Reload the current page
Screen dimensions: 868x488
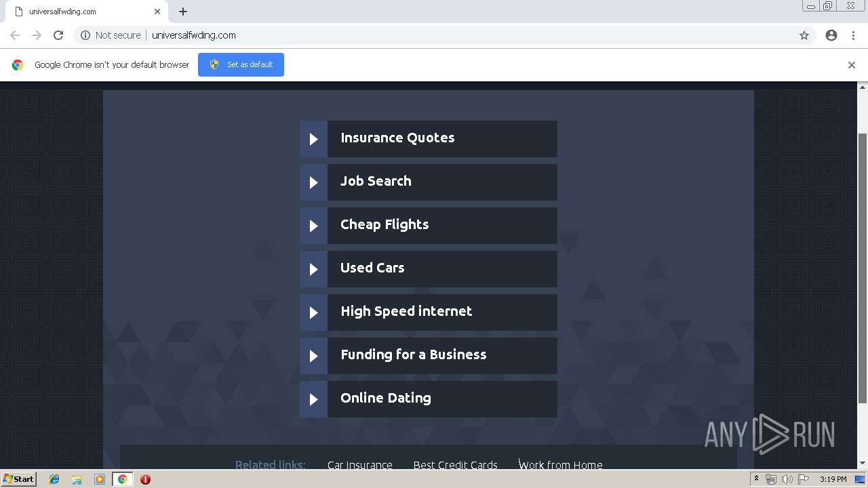pyautogui.click(x=58, y=35)
